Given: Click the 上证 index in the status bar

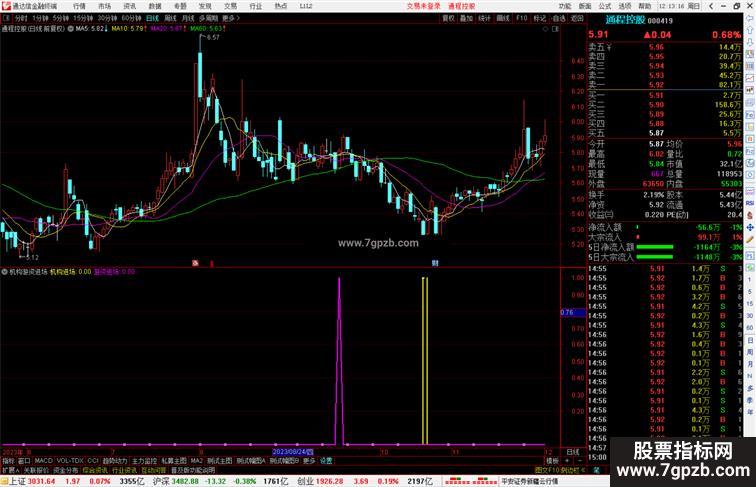Looking at the screenshot, I should point(17,481).
